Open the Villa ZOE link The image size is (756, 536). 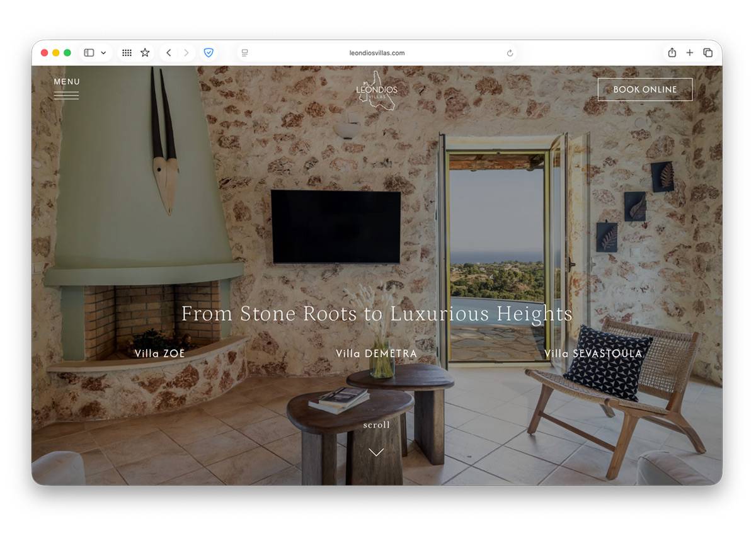click(x=160, y=353)
